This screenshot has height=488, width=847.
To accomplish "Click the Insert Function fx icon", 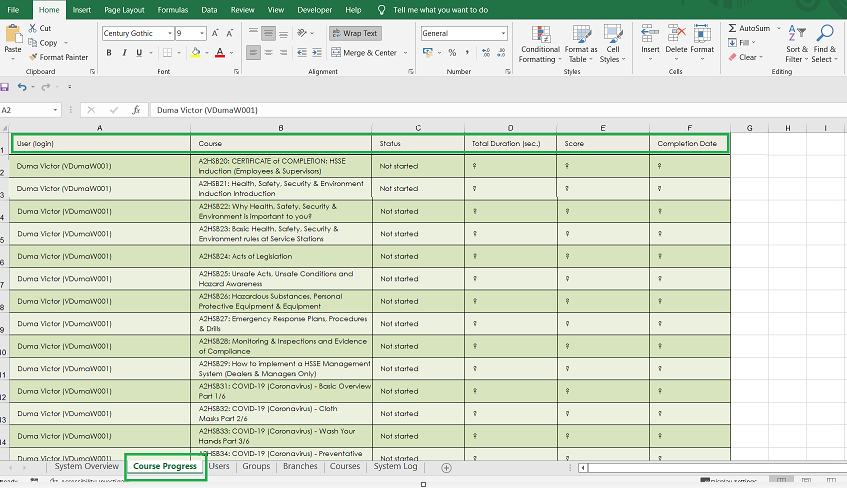I will click(x=136, y=110).
